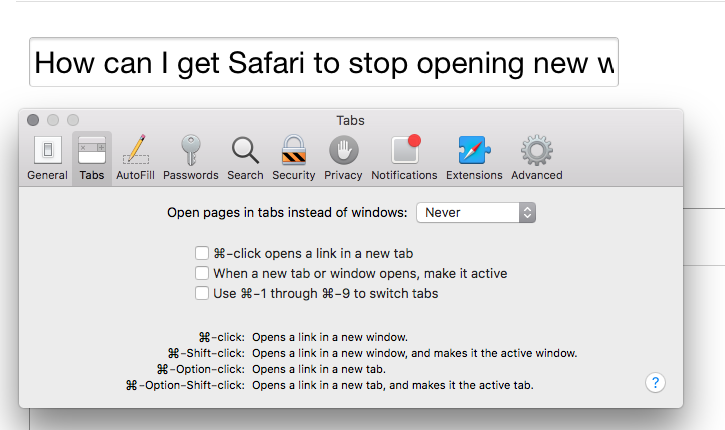
Task: Open the Privacy hand icon pane
Action: 343,159
